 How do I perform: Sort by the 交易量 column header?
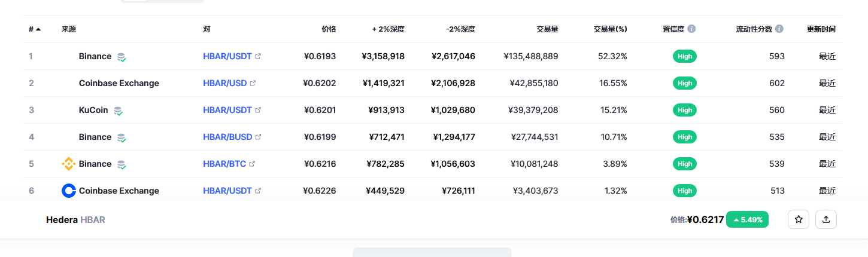547,29
